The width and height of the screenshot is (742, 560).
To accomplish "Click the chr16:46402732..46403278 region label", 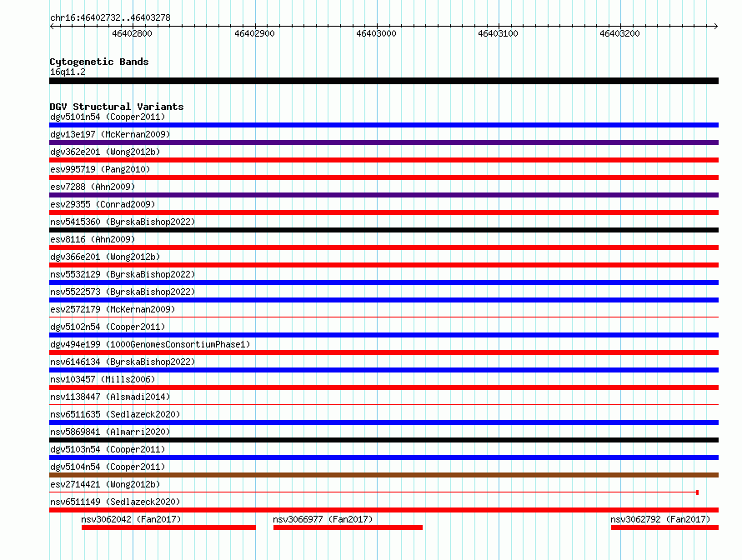I will [x=110, y=17].
